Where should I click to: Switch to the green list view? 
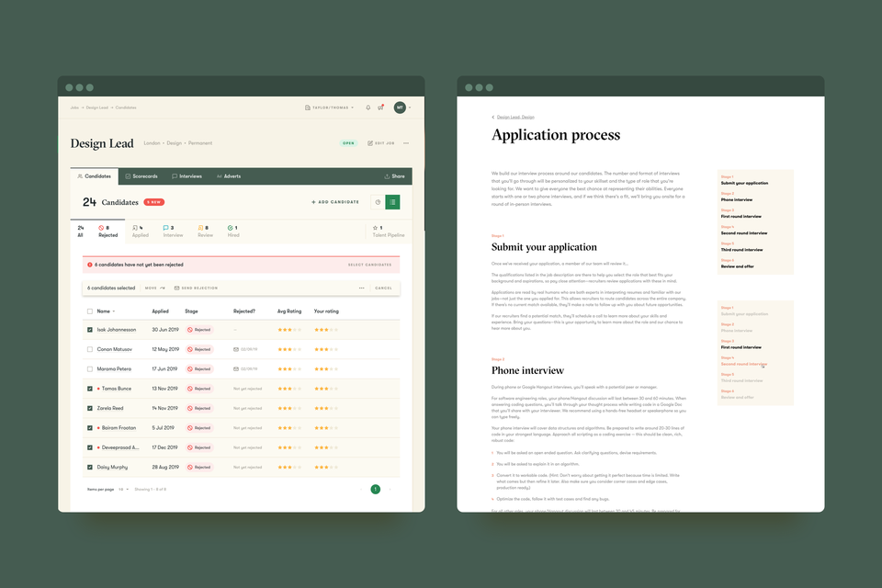(x=392, y=202)
